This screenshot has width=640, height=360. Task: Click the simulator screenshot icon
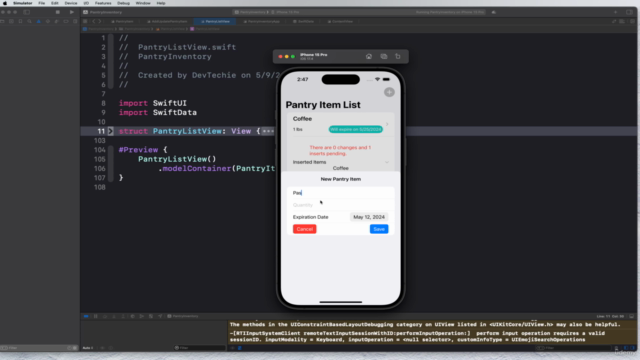coord(384,56)
